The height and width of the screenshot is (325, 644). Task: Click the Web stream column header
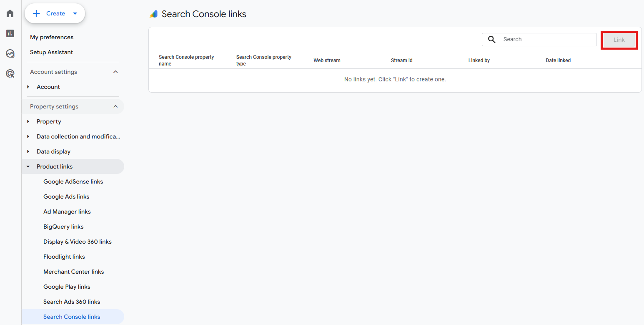pyautogui.click(x=327, y=60)
